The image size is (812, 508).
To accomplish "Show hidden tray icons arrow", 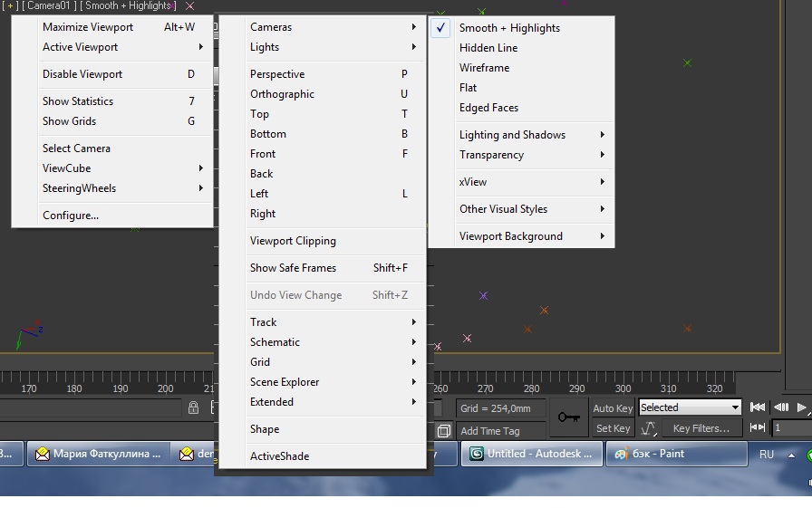I will click(791, 455).
